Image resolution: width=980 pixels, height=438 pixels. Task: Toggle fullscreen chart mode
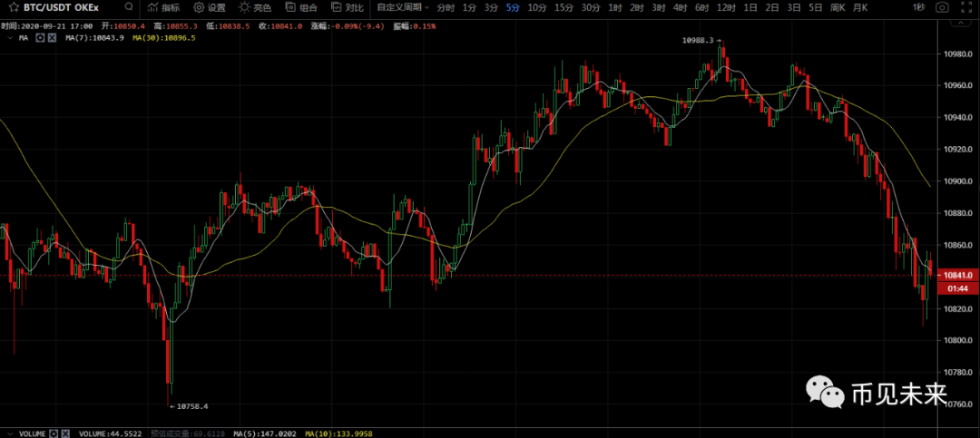(x=966, y=7)
